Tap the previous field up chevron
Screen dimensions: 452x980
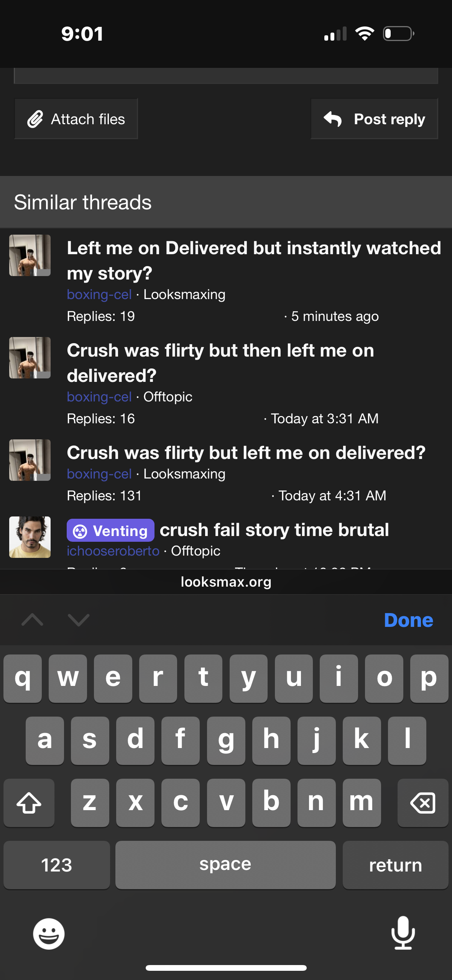tap(33, 620)
